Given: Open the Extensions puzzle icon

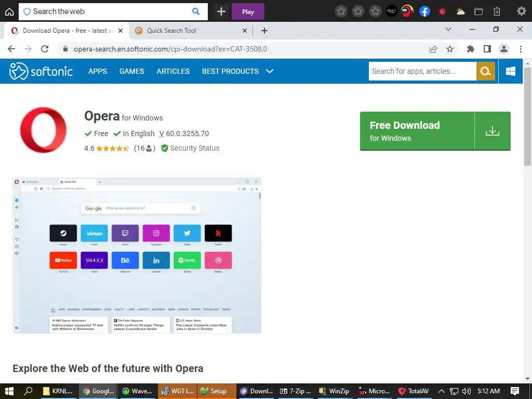Looking at the screenshot, I should 471,49.
